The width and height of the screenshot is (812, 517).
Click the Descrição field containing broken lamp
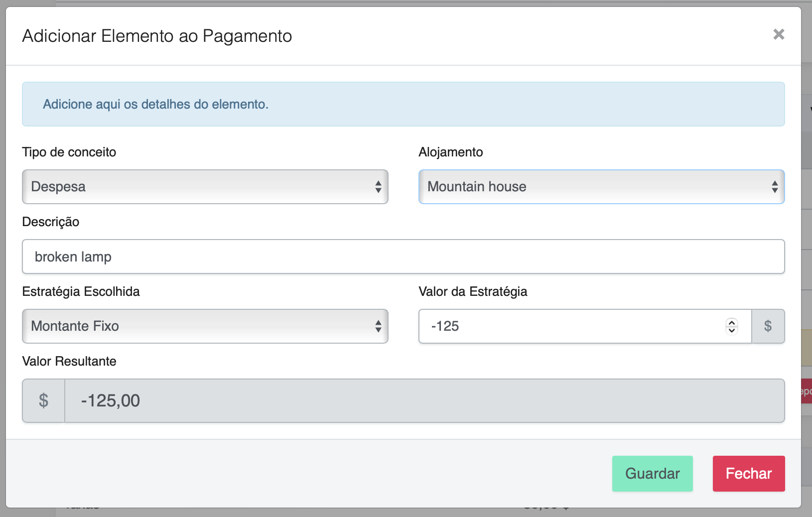403,257
